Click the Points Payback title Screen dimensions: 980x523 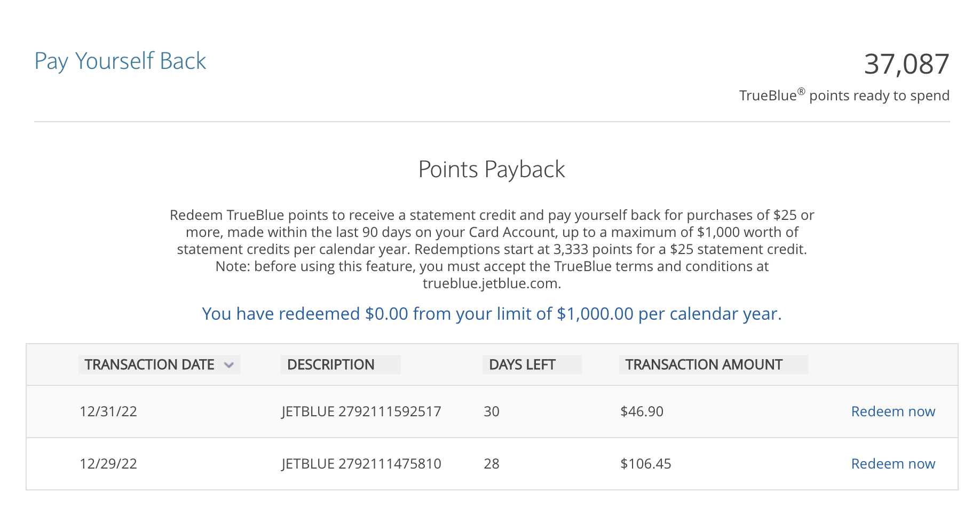[x=491, y=169]
